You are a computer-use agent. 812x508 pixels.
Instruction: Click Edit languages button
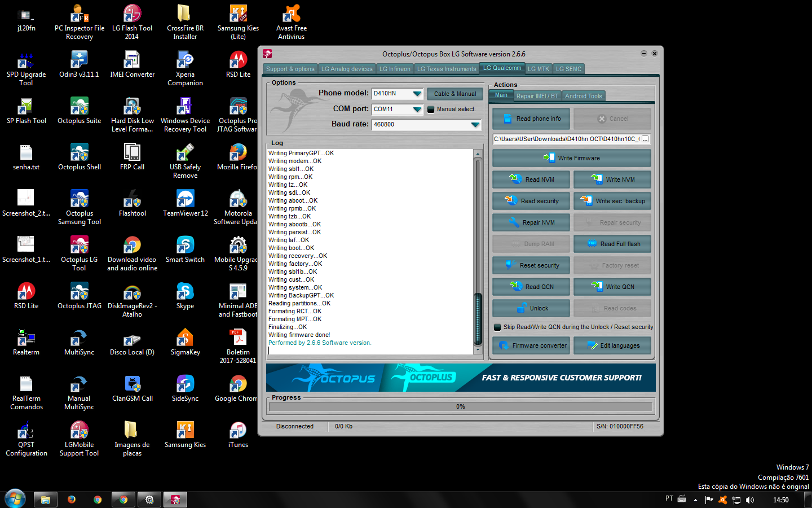click(612, 345)
